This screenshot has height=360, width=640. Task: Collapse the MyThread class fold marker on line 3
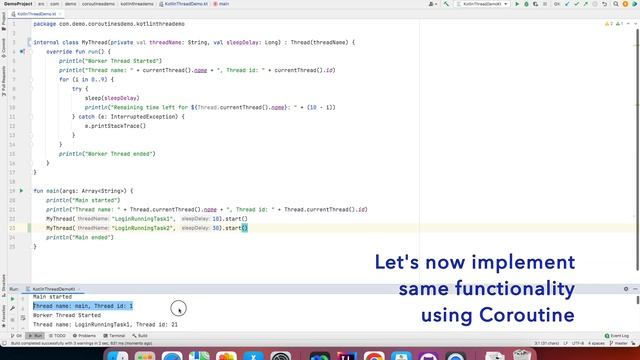[x=29, y=42]
